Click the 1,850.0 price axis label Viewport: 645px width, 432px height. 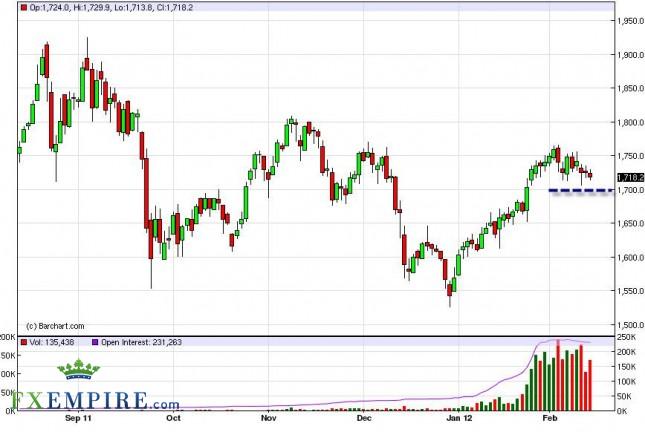(x=630, y=88)
